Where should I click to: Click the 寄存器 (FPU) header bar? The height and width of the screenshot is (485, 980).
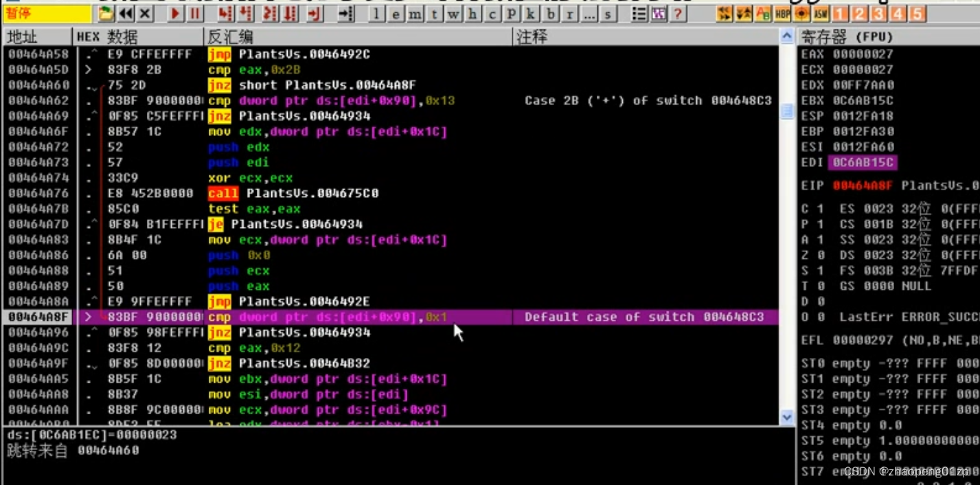(889, 37)
